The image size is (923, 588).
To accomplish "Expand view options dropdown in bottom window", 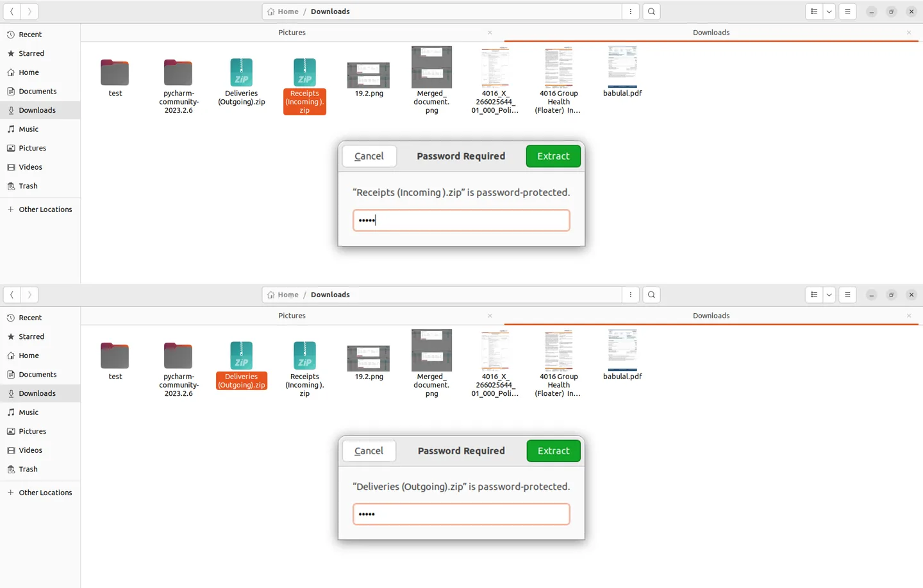I will pos(829,295).
